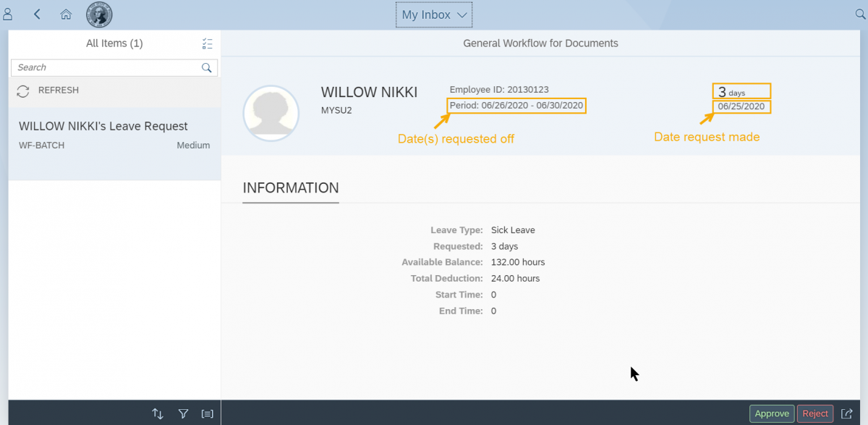Select WILLOW NIKKI's Leave Request item
This screenshot has height=425, width=868.
(x=114, y=135)
